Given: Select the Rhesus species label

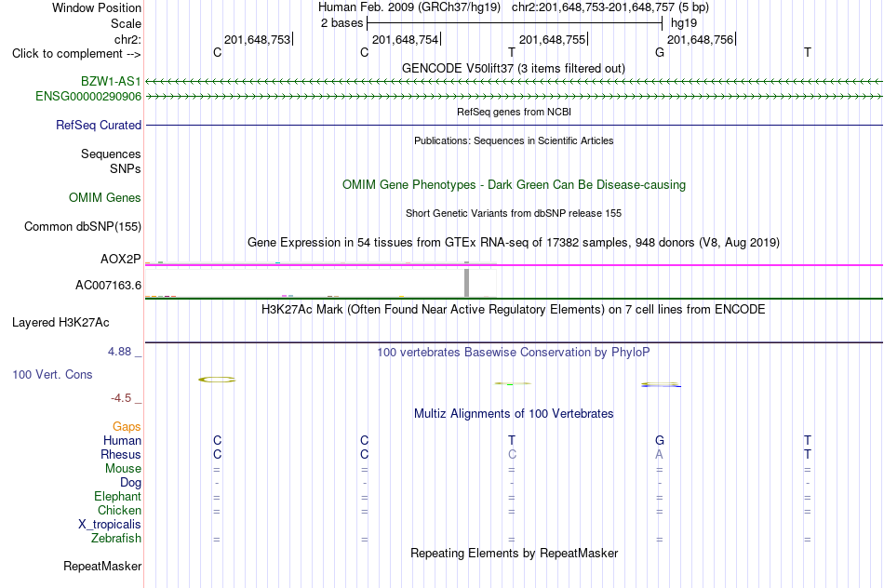Looking at the screenshot, I should [121, 454].
